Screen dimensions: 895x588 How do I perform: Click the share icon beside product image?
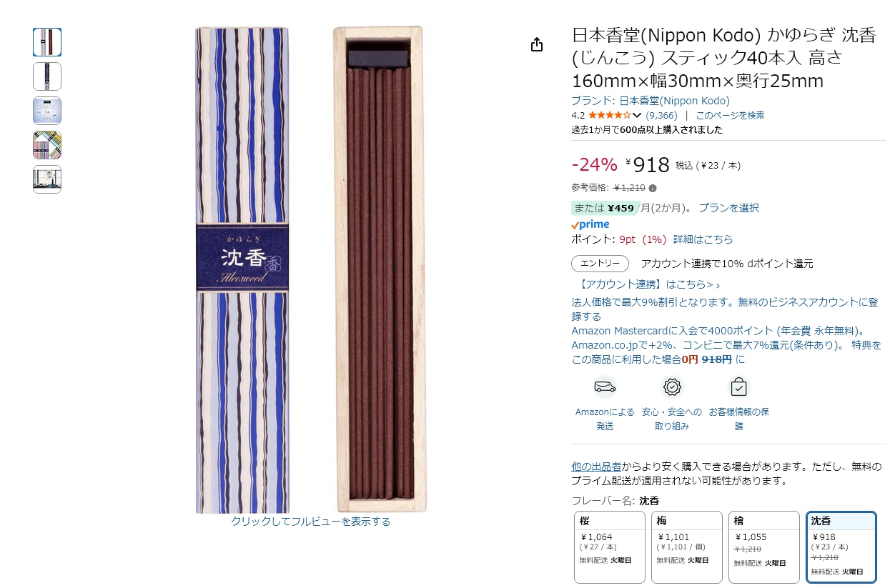[x=537, y=44]
